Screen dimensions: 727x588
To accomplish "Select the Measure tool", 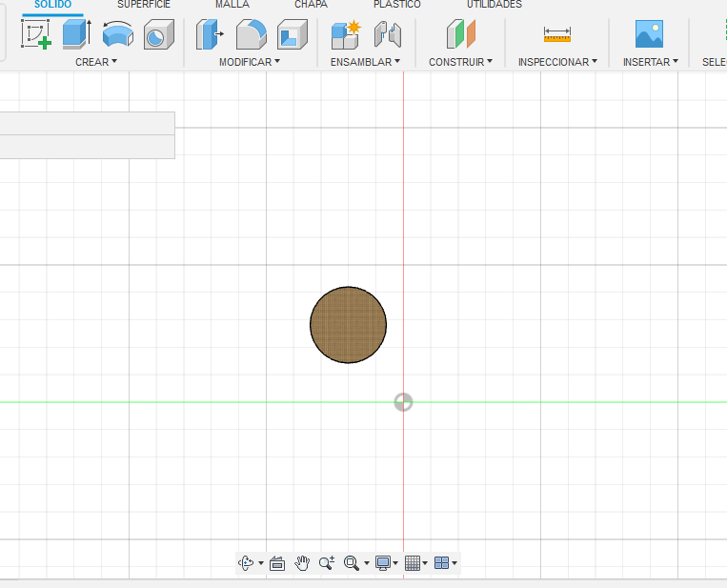I will tap(557, 34).
